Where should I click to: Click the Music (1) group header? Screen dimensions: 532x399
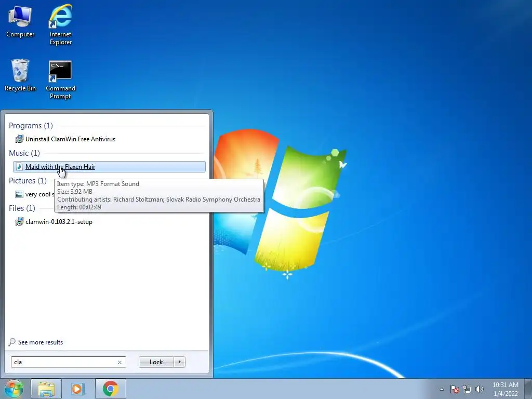click(24, 153)
